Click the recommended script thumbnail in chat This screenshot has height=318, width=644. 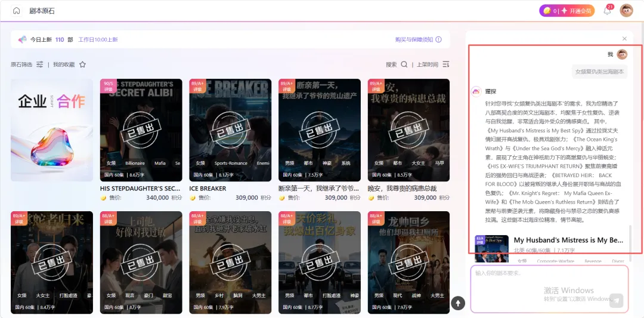pyautogui.click(x=491, y=248)
